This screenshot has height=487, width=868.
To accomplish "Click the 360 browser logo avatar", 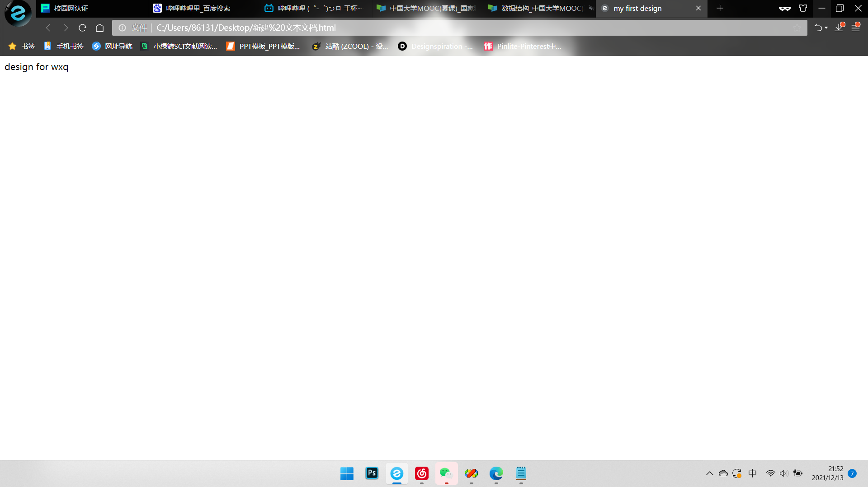I will [18, 13].
